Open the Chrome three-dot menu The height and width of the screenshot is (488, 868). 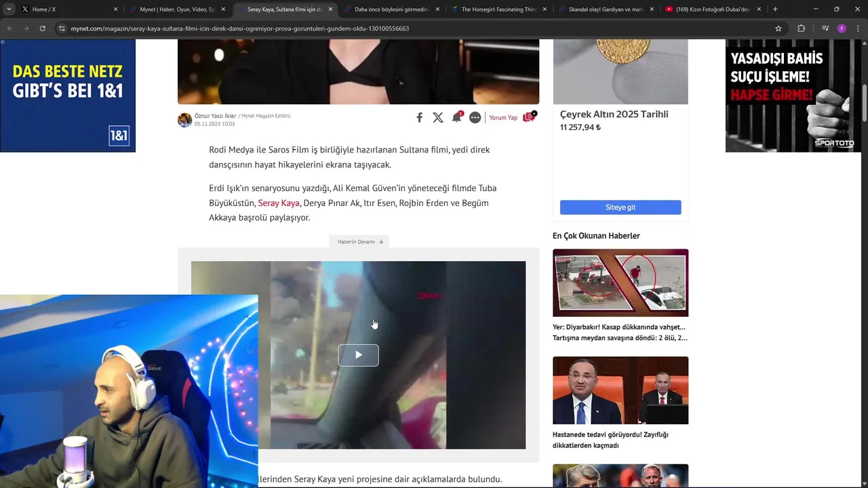coord(858,28)
